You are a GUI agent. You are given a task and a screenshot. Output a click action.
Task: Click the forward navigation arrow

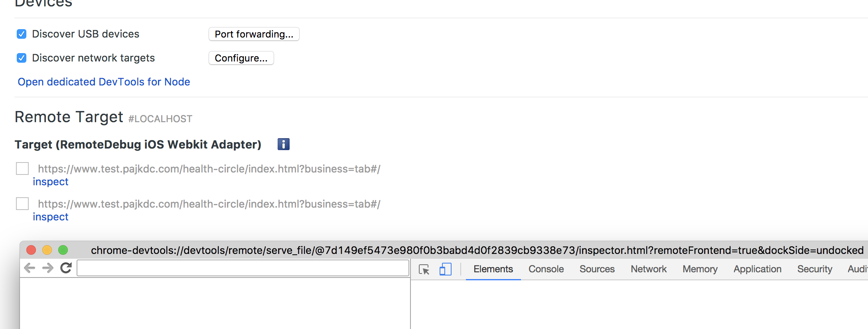[x=47, y=268]
